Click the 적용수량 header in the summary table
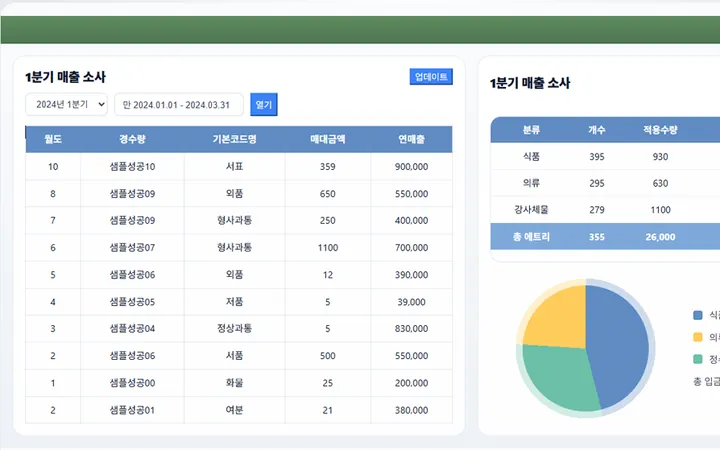 tap(660, 130)
